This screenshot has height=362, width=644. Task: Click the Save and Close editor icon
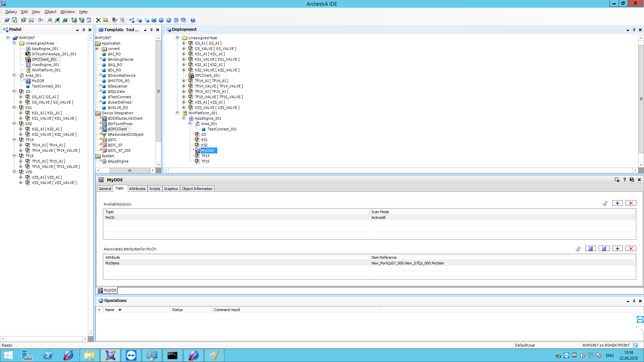coord(632,180)
